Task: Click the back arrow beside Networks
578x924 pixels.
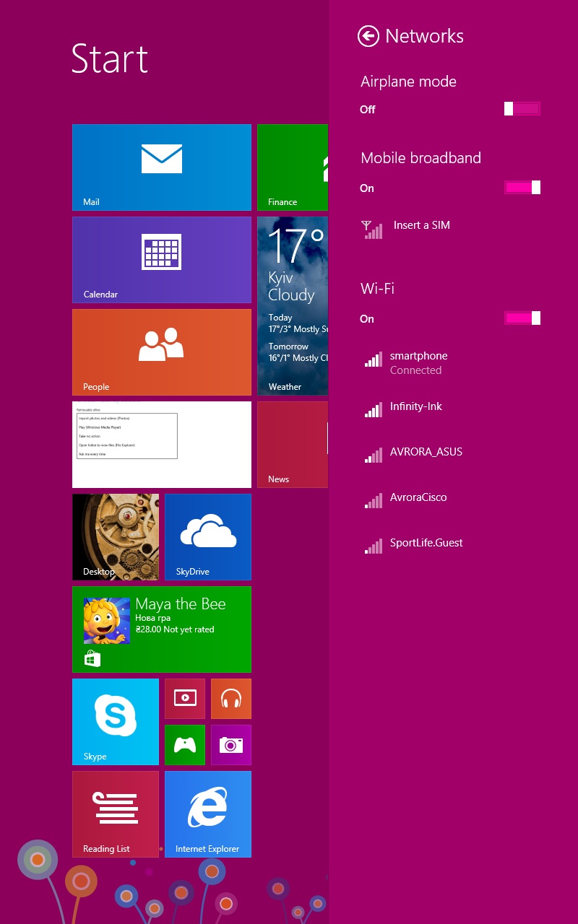Action: click(x=368, y=36)
